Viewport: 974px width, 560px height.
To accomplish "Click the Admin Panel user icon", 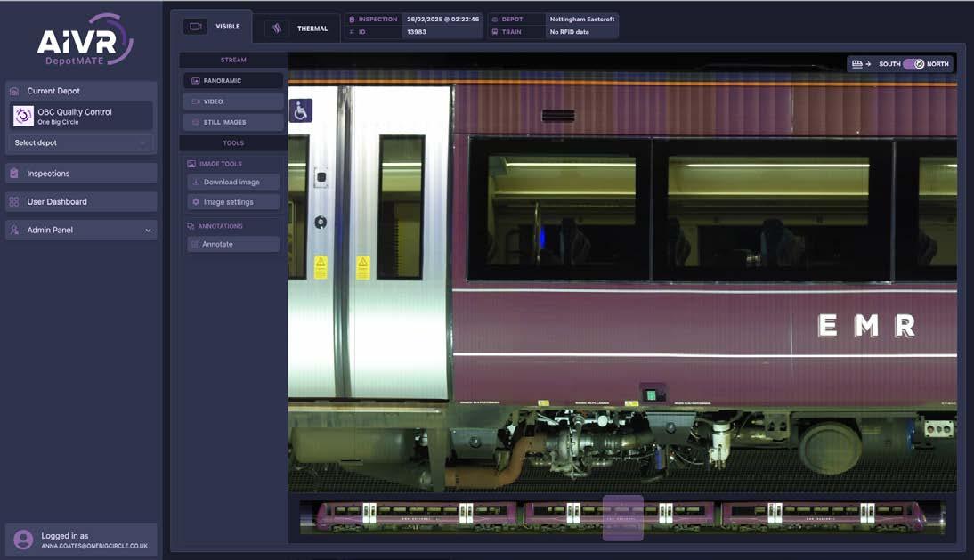I will pos(14,230).
